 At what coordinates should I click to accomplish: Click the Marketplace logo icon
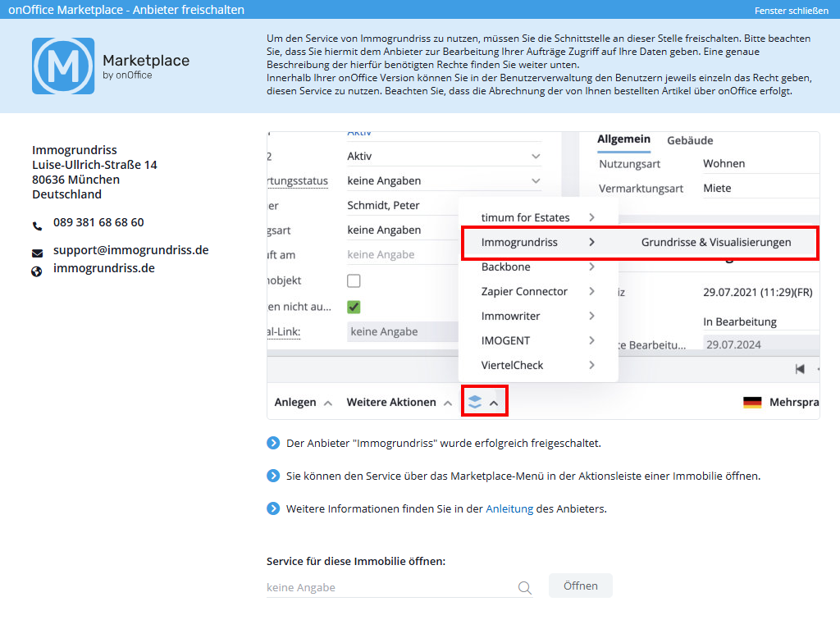pyautogui.click(x=63, y=66)
